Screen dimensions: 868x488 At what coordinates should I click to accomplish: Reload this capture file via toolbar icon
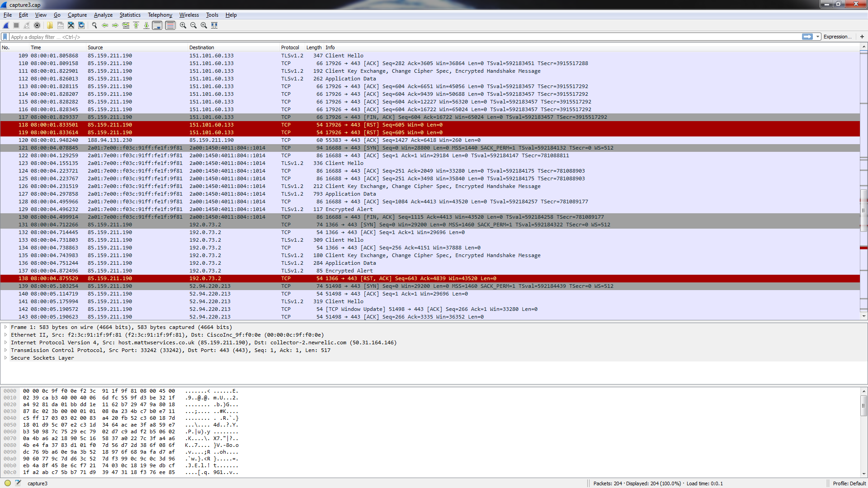pos(81,25)
